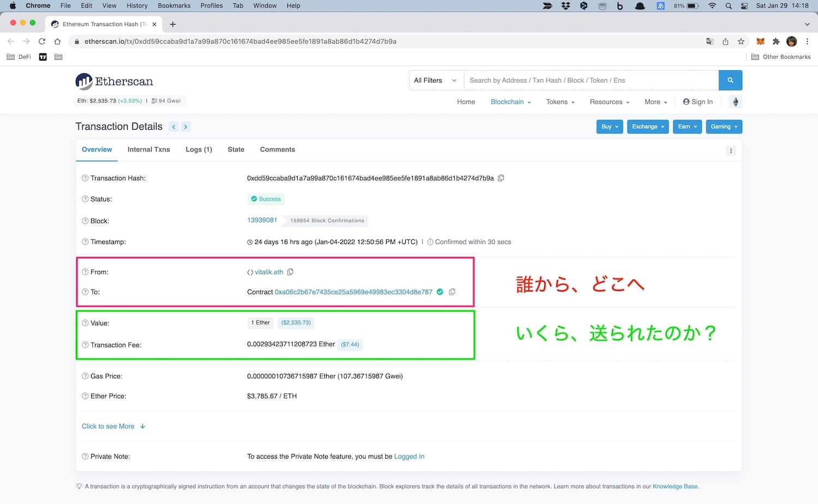
Task: Open block 13939081 link
Action: click(262, 220)
